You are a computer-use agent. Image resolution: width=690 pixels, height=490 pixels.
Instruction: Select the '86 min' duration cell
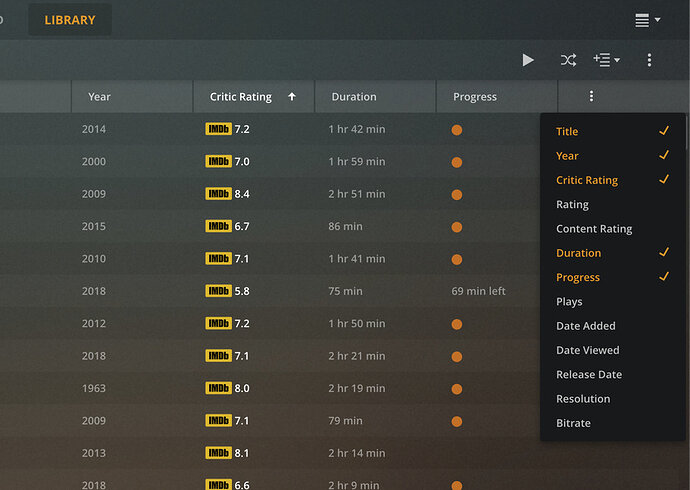pos(345,227)
